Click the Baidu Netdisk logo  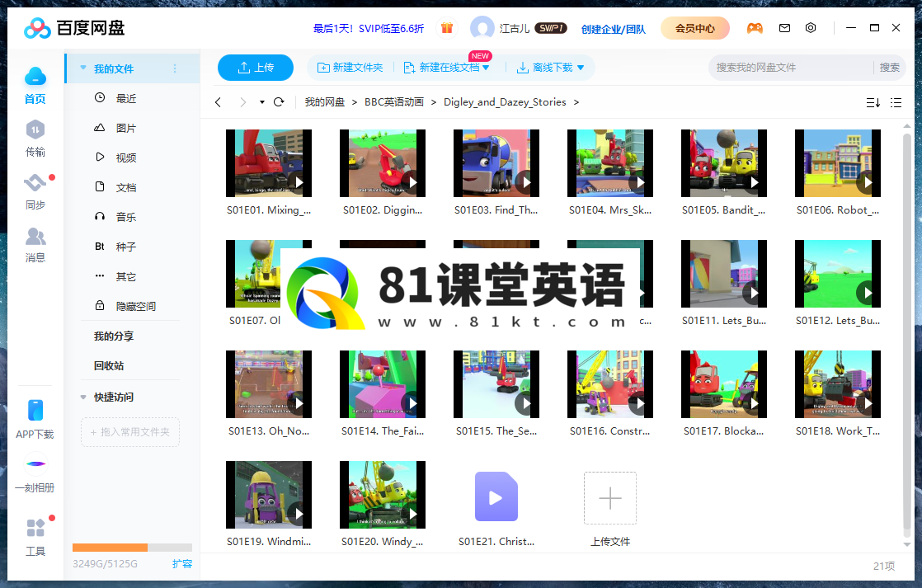click(74, 28)
